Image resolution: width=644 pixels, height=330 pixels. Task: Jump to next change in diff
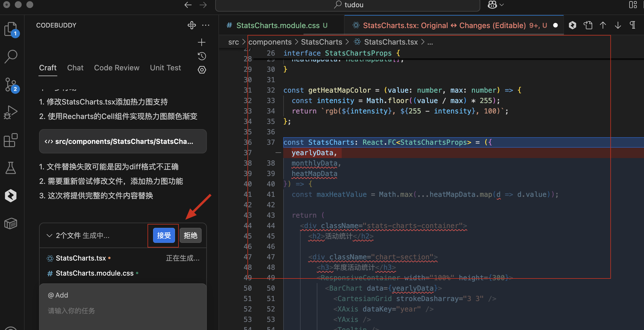click(x=618, y=25)
